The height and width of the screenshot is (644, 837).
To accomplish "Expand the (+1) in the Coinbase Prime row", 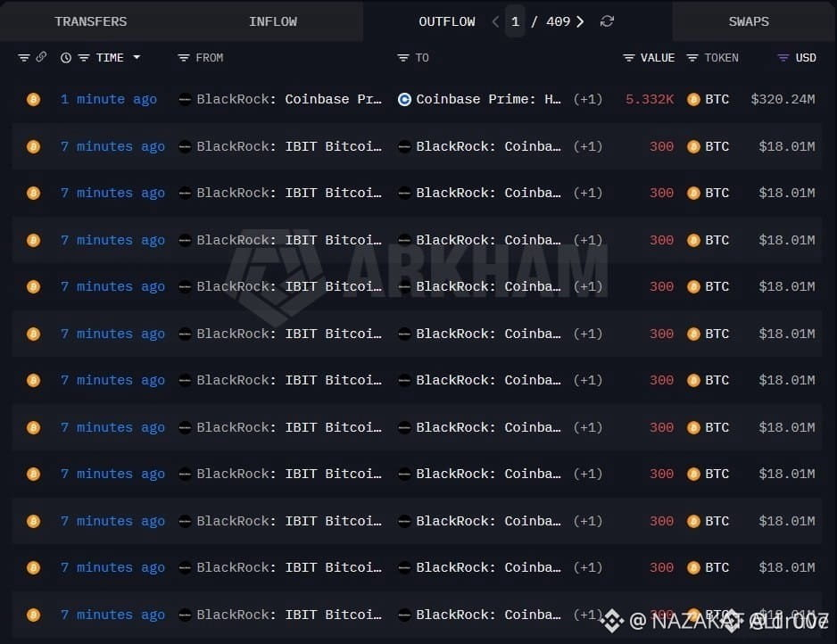I will (x=588, y=99).
